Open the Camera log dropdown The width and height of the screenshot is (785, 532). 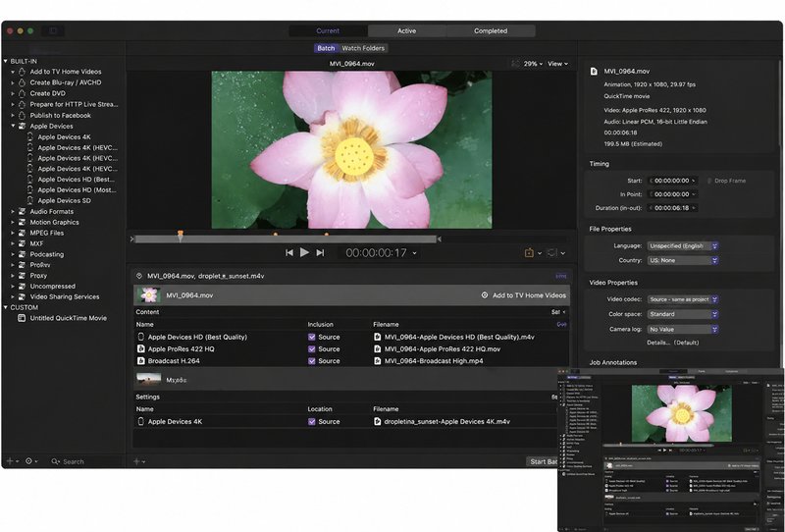683,330
